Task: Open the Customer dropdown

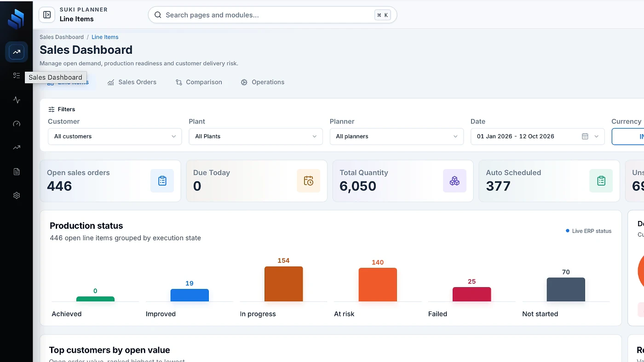Action: (x=115, y=136)
